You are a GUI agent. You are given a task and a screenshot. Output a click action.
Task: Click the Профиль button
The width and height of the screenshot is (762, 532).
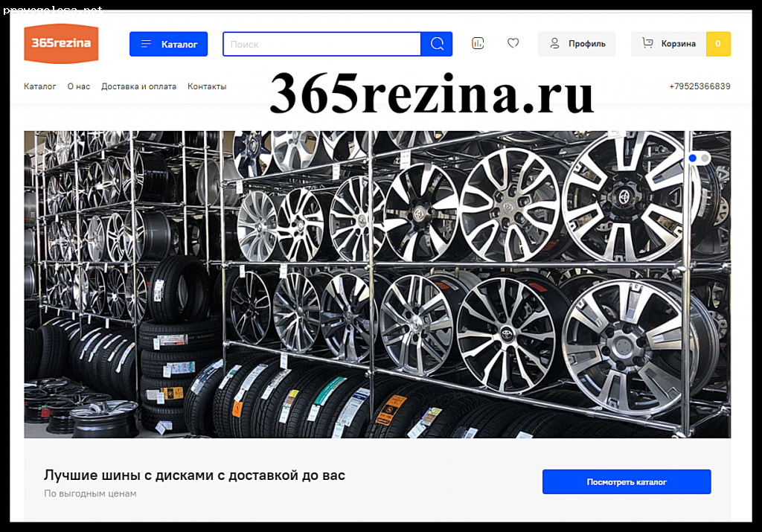click(577, 44)
